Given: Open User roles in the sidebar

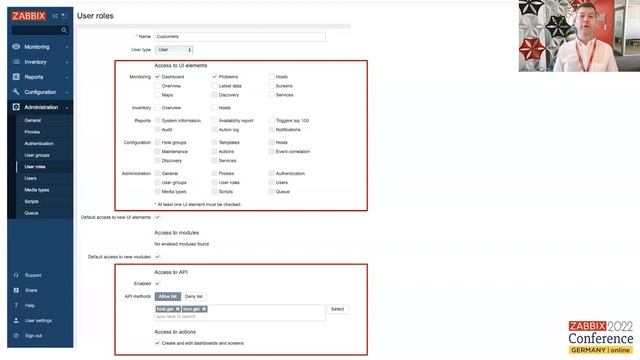Looking at the screenshot, I should click(35, 167).
